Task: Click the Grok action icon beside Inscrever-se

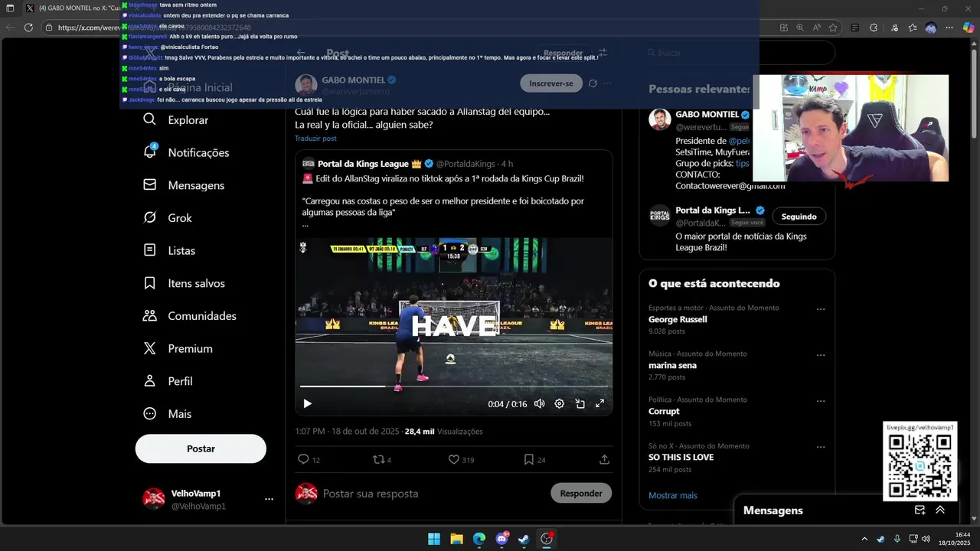Action: [x=593, y=83]
